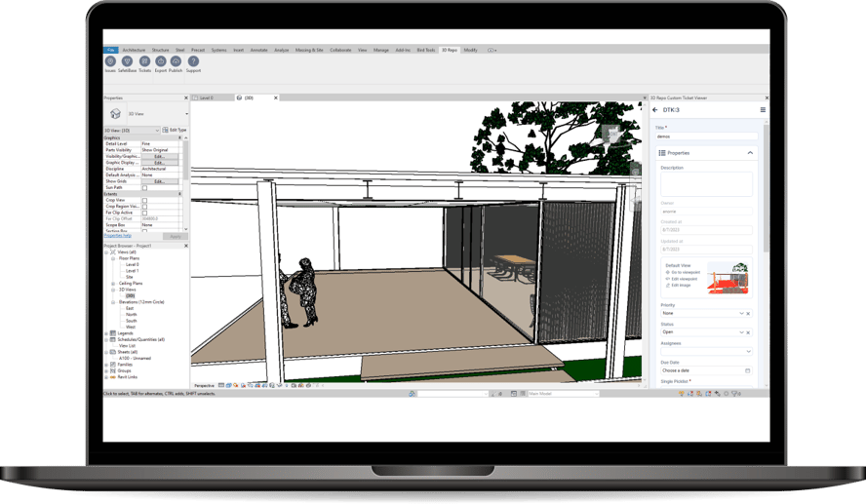Open the Priority dropdown

pyautogui.click(x=742, y=314)
